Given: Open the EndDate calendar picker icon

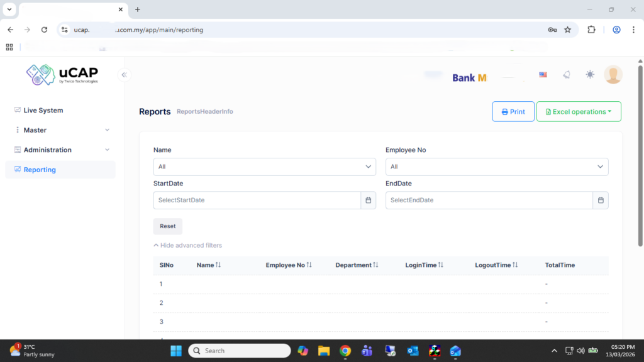Looking at the screenshot, I should (x=601, y=200).
